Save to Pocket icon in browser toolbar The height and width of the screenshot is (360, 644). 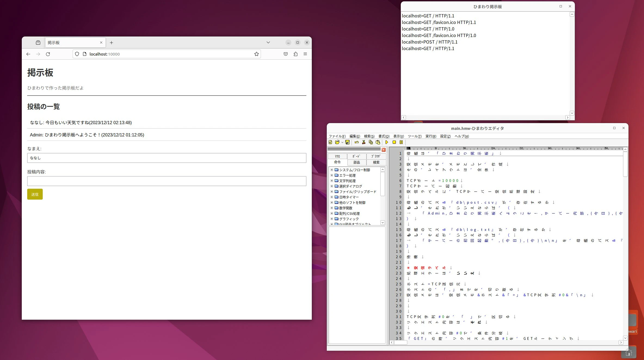(x=286, y=54)
